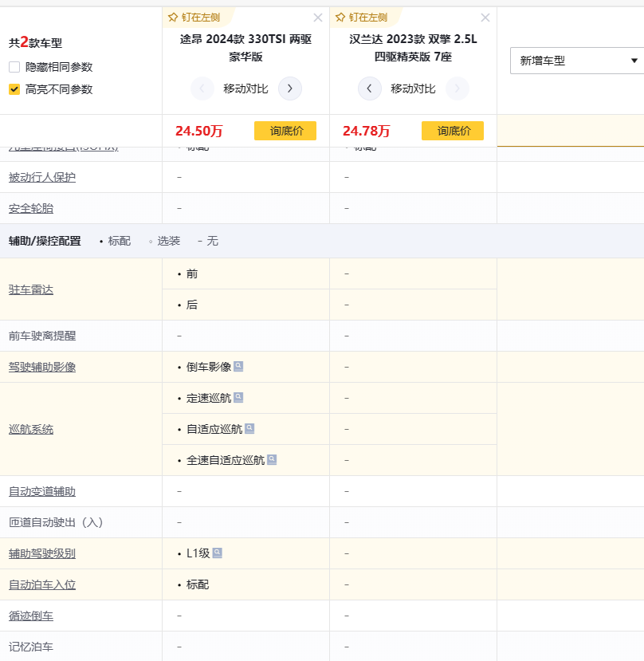Enable 隐藏相同参数 checkbox
This screenshot has width=644, height=661.
pyautogui.click(x=14, y=67)
